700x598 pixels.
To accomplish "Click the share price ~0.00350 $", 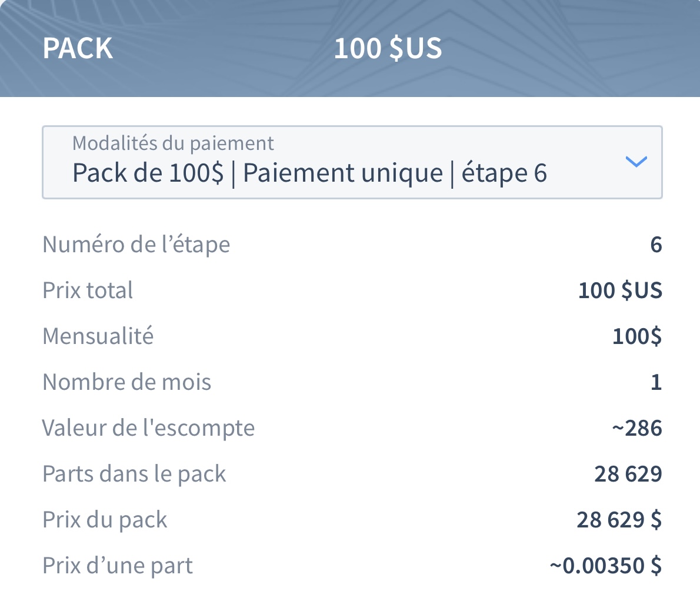I will (x=606, y=566).
